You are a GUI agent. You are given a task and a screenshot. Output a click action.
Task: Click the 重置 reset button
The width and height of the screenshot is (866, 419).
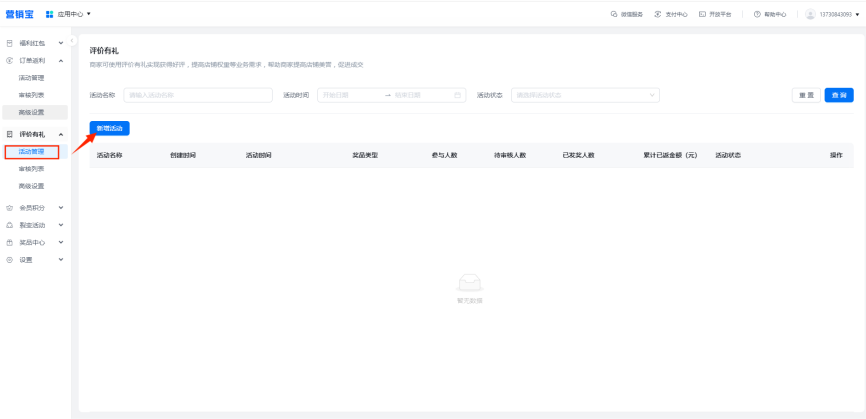pos(805,95)
